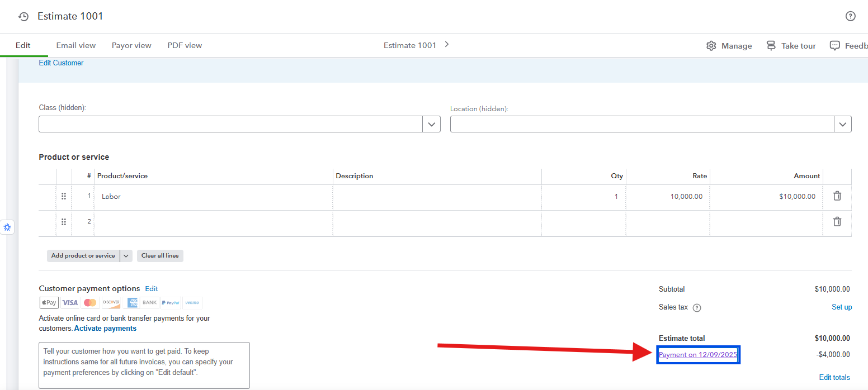Delete the Labor line with trash icon
Screen dimensions: 868x390
(x=837, y=196)
